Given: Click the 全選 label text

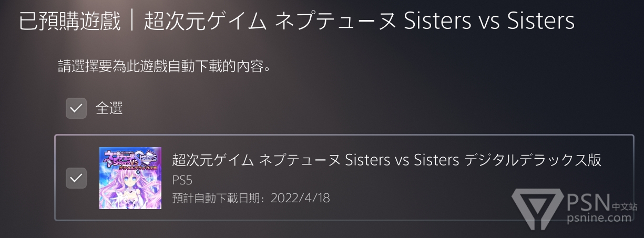Looking at the screenshot, I should pos(109,108).
